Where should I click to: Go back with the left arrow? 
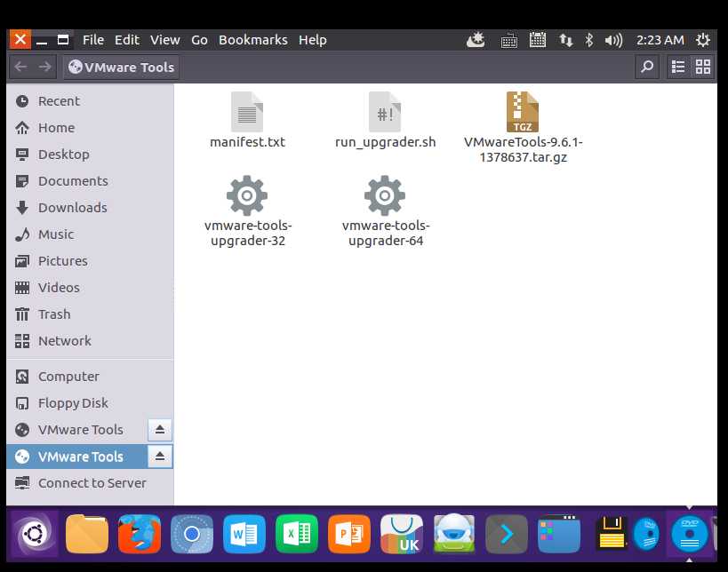(x=20, y=67)
